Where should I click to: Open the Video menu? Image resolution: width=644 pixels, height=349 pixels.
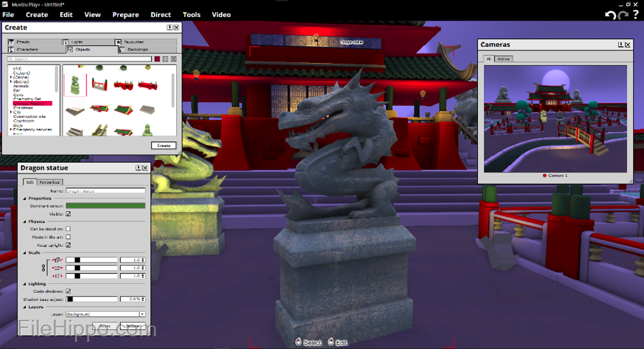click(x=222, y=15)
